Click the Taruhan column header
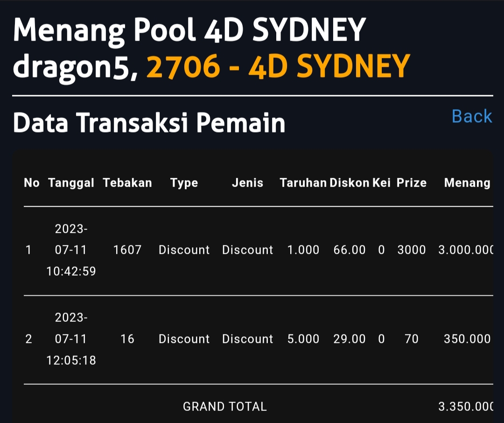Screen dimensions: 504x423 303,183
